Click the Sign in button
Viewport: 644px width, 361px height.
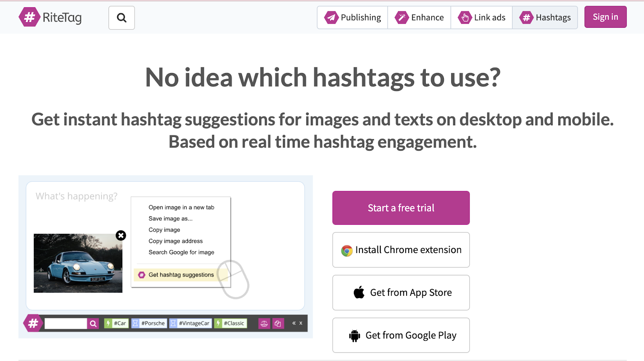coord(605,17)
